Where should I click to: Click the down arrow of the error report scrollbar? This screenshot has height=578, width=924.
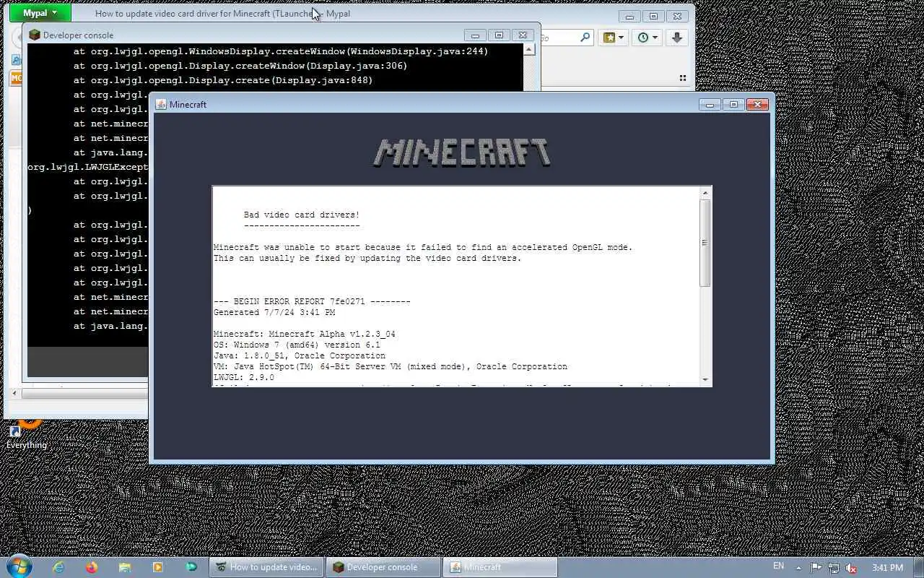pos(705,380)
